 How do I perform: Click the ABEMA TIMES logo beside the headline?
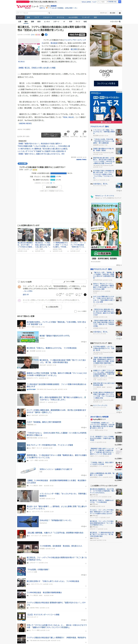tap(77, 35)
